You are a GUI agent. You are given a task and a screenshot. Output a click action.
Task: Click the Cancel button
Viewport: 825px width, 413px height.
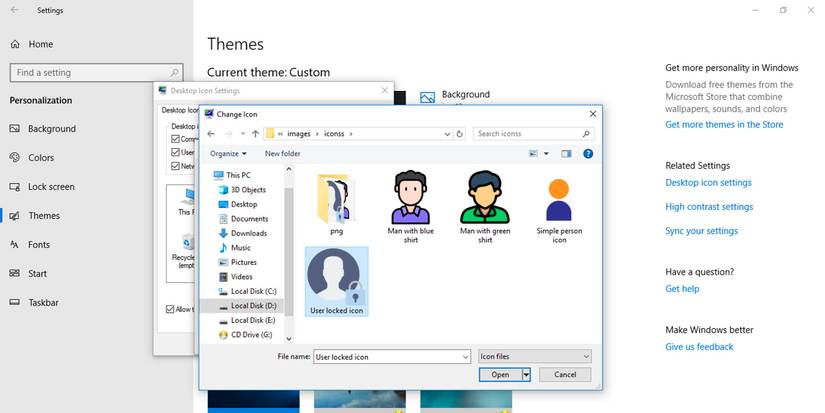click(x=565, y=375)
